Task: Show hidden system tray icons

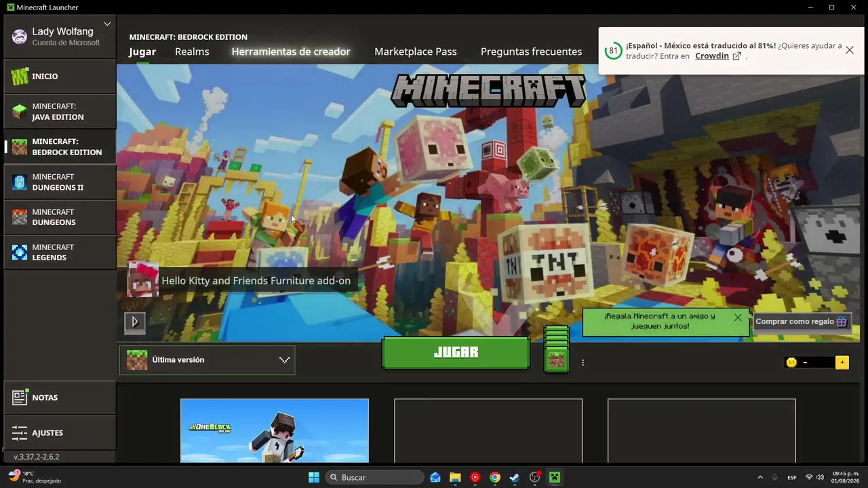Action: click(759, 477)
